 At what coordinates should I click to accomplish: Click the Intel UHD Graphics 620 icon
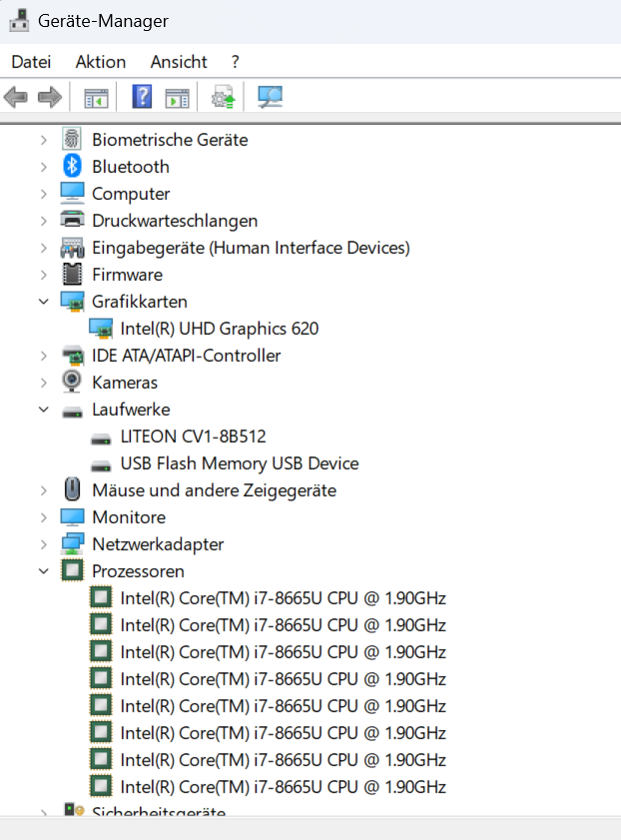pyautogui.click(x=101, y=329)
